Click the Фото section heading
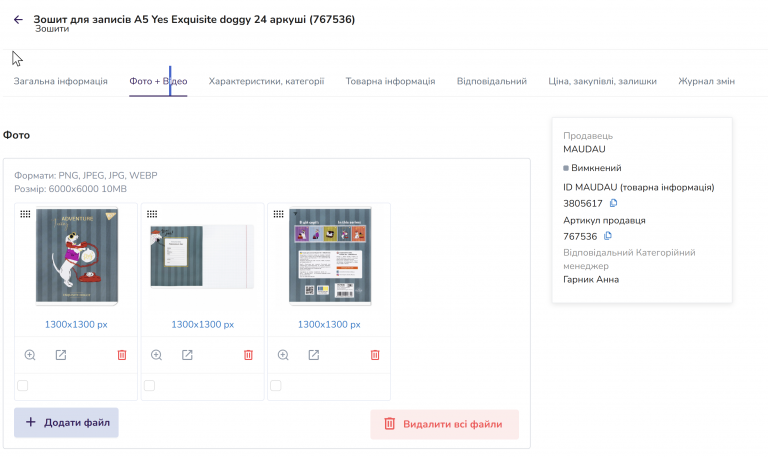768x458 pixels. pos(16,135)
